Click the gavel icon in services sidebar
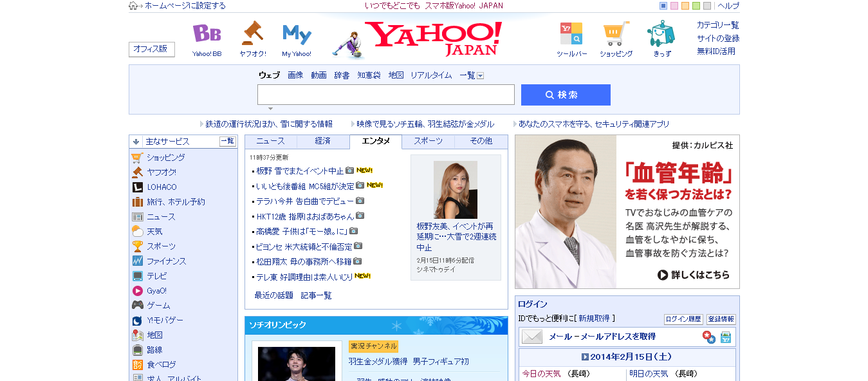Screen dimensions: 868x381 point(137,172)
